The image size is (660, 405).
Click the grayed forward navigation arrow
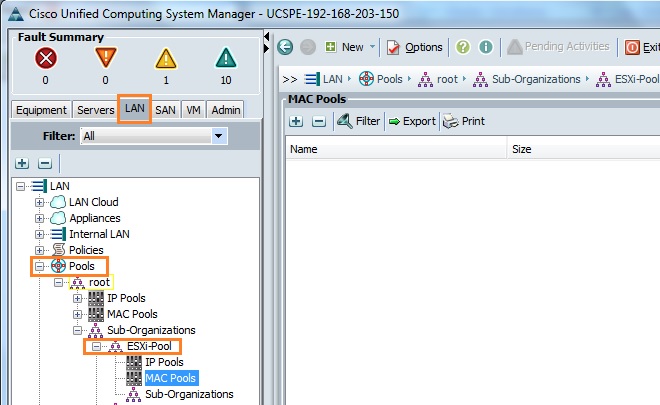click(308, 47)
